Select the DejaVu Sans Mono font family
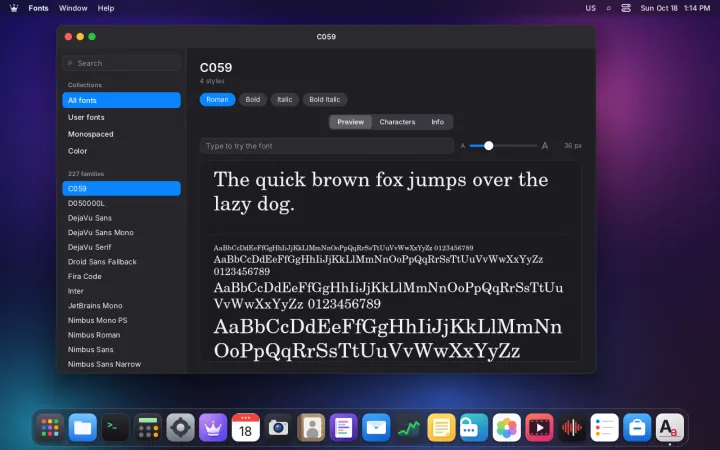 click(x=121, y=232)
